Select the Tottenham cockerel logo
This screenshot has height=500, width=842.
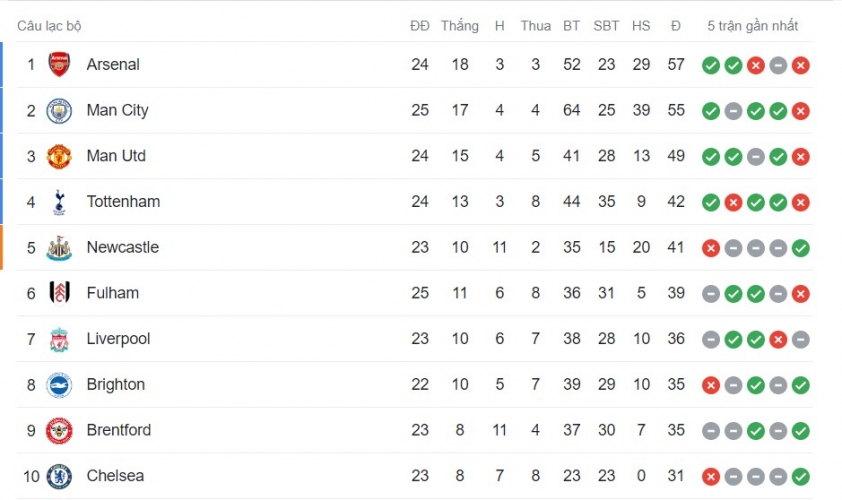59,202
